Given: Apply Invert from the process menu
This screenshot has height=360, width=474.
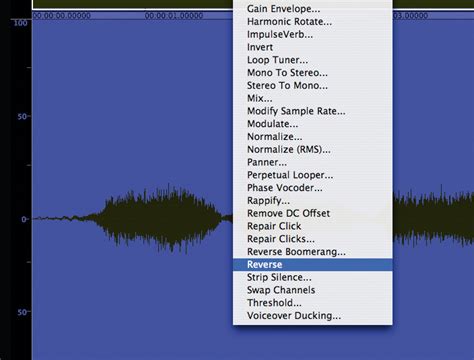Looking at the screenshot, I should [x=312, y=47].
